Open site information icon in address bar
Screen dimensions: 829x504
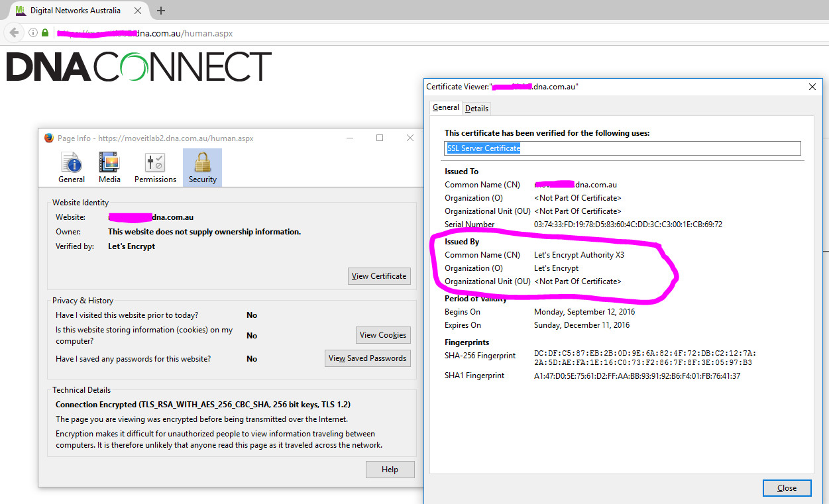(x=32, y=32)
